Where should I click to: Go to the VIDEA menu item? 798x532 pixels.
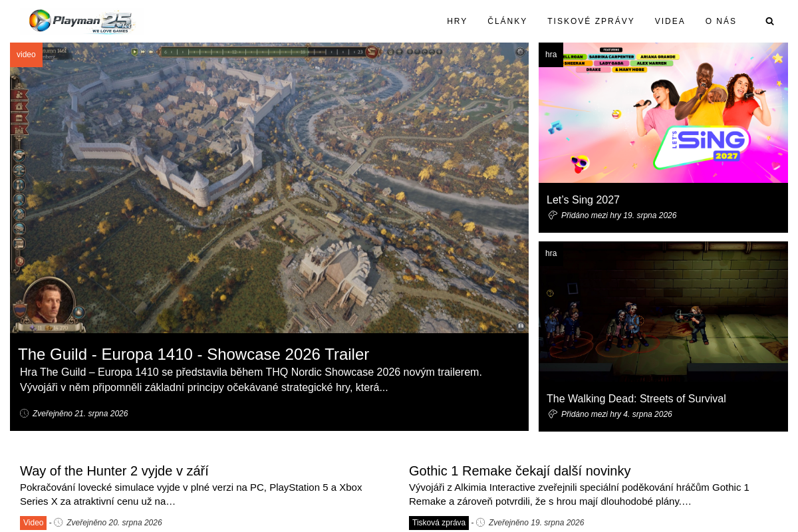tap(670, 21)
